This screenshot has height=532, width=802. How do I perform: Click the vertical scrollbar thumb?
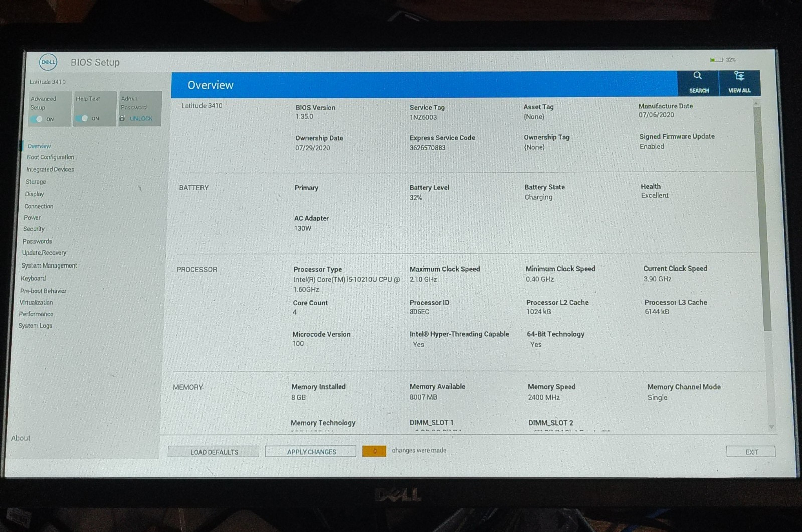click(x=762, y=218)
